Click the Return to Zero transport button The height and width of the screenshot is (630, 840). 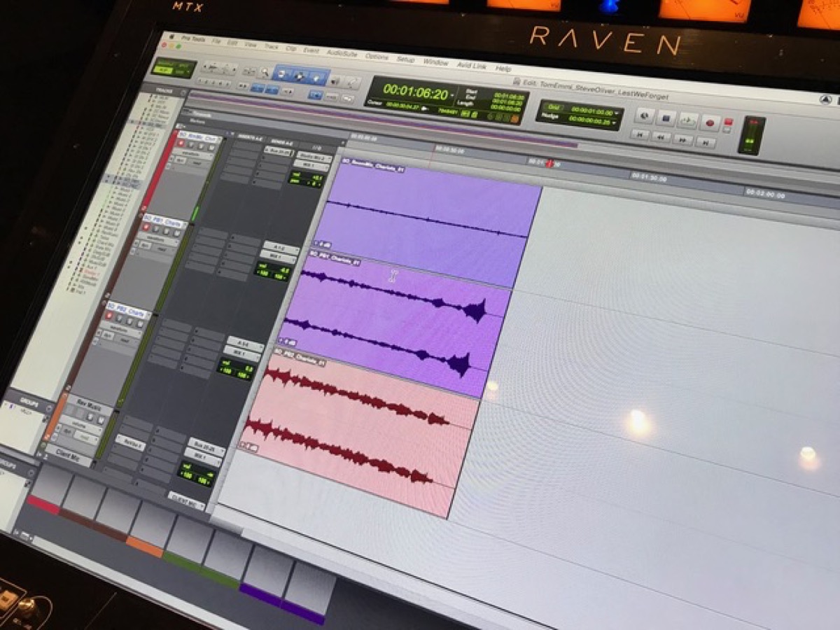[x=640, y=134]
